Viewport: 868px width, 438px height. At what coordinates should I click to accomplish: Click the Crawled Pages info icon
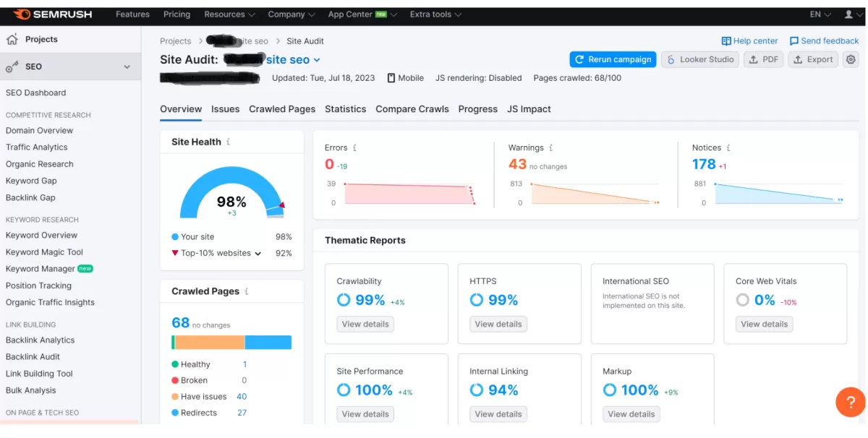point(246,291)
